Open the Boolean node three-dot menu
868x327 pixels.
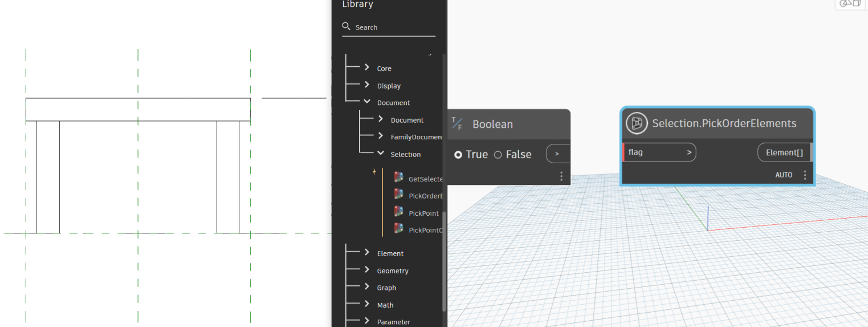[x=561, y=176]
